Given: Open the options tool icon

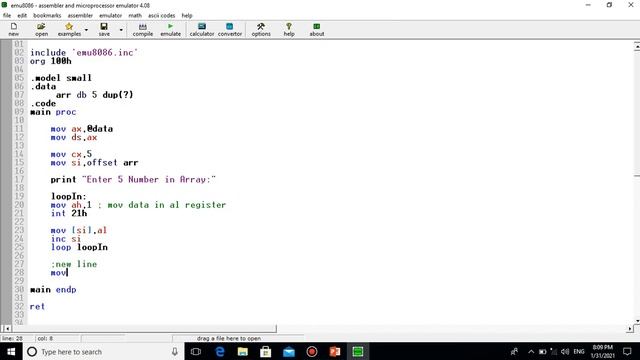Looking at the screenshot, I should [x=261, y=29].
